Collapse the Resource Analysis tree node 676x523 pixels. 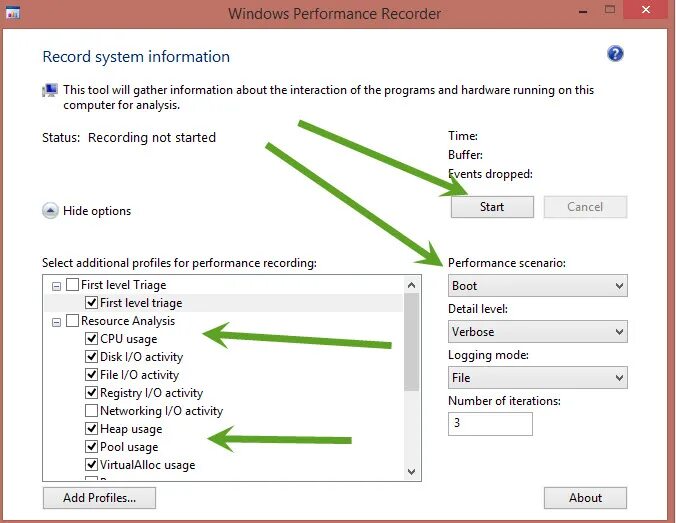tap(56, 322)
